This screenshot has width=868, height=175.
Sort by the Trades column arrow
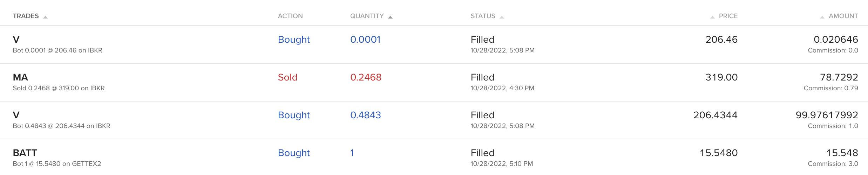(x=45, y=17)
